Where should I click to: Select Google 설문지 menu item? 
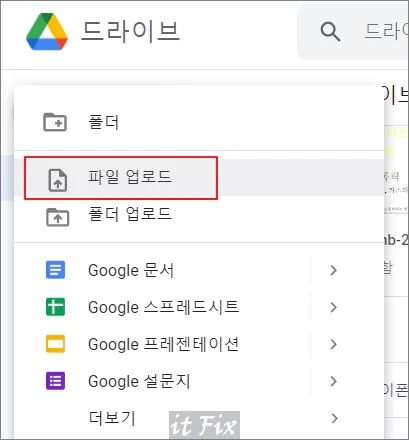click(199, 381)
